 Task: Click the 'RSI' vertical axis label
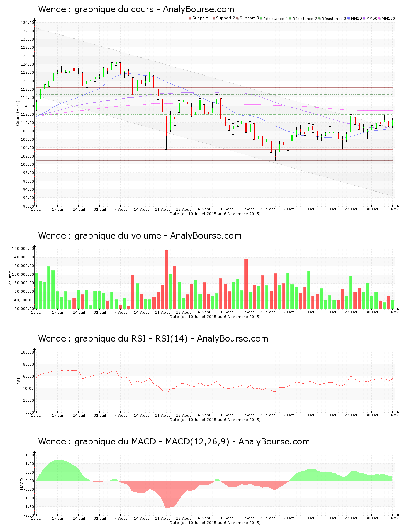18,381
